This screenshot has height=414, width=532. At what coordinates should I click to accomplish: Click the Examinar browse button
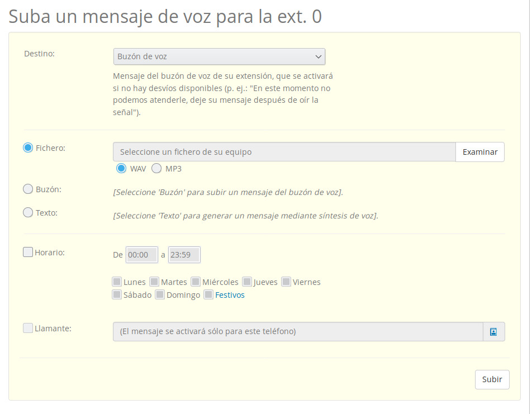479,152
